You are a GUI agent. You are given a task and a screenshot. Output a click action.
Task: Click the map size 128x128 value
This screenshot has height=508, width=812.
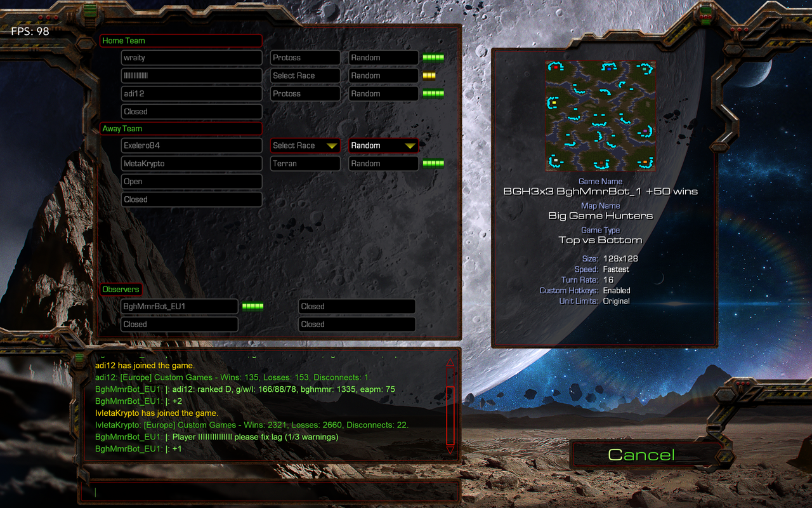620,258
